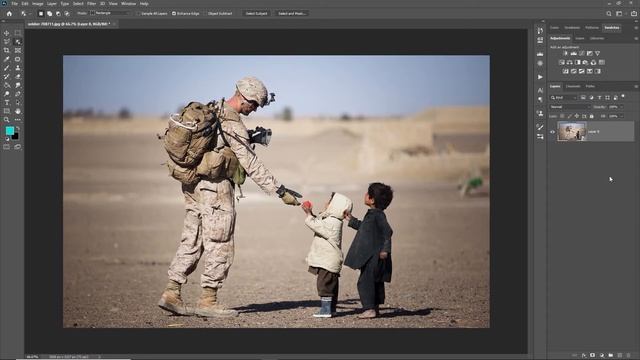Viewport: 640px width, 360px height.
Task: Select the Pen tool
Action: point(18,94)
